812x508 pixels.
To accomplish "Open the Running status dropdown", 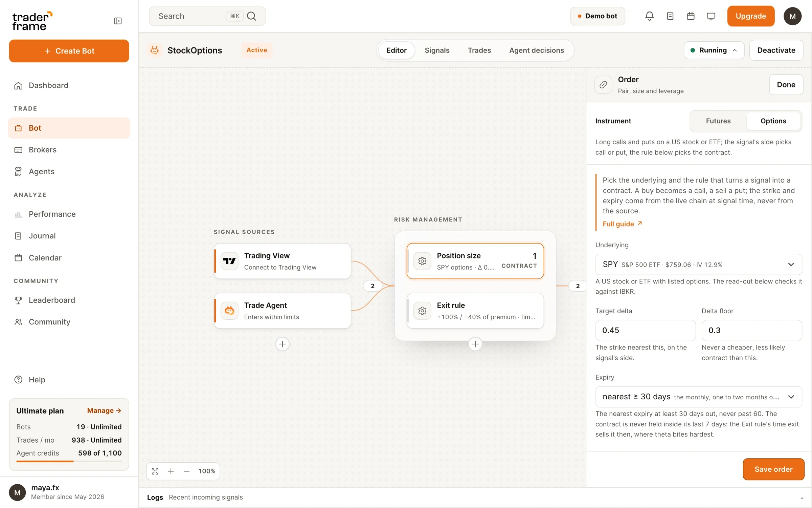I will [714, 50].
